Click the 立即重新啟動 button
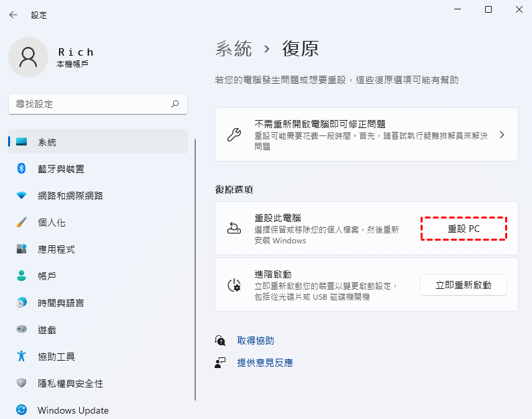The width and height of the screenshot is (532, 419). (463, 285)
